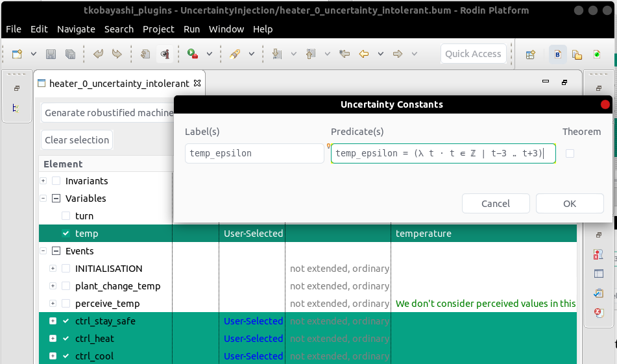Switch to the Event-B perspective icon
This screenshot has width=617, height=364.
point(557,55)
